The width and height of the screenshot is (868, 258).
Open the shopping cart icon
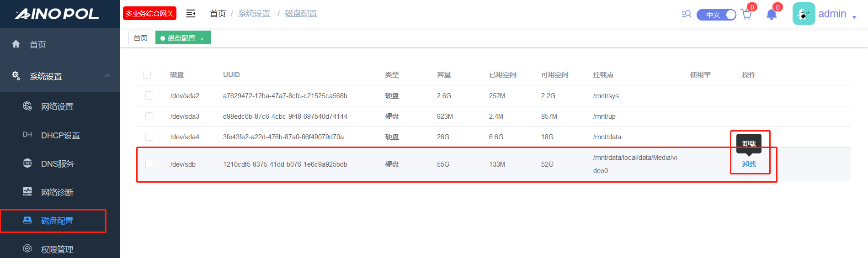click(x=746, y=15)
